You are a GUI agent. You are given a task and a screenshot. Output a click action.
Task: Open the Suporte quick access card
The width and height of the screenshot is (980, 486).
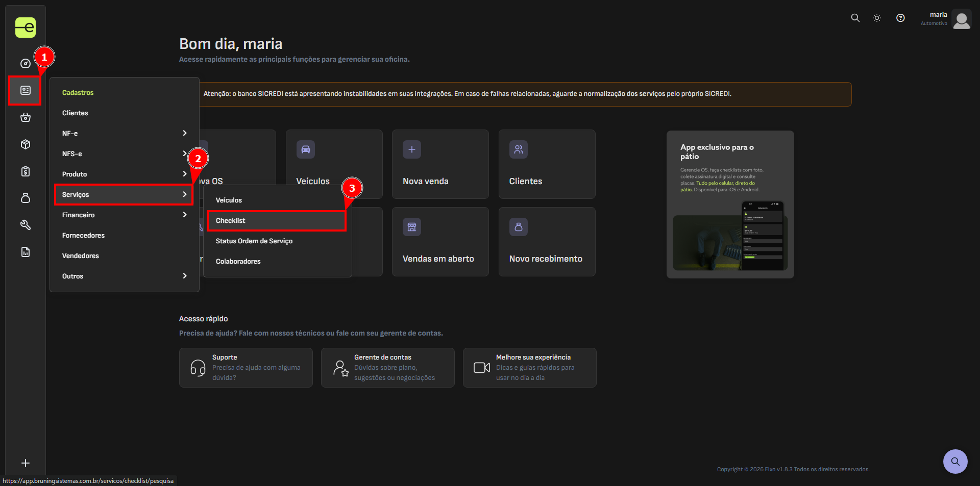click(246, 368)
